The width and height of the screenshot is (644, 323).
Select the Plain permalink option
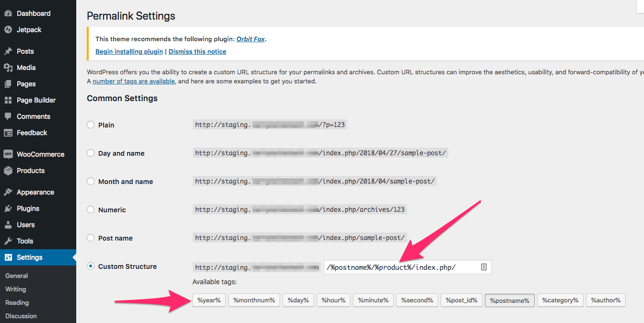coord(91,125)
